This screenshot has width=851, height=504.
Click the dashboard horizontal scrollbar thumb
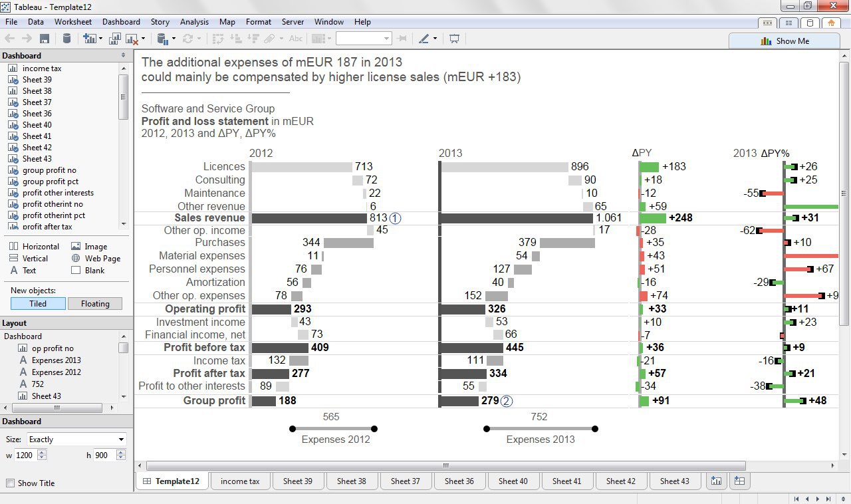tap(445, 466)
